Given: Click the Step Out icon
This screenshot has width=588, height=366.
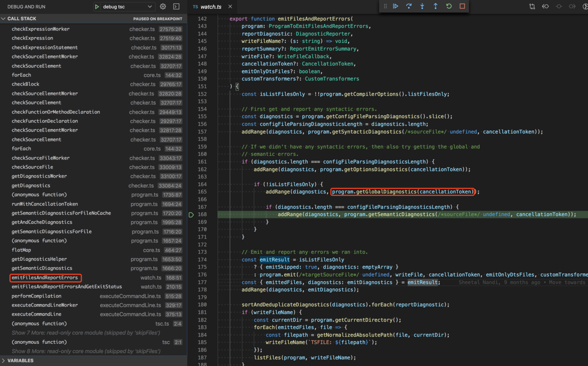Looking at the screenshot, I should pyautogui.click(x=435, y=6).
